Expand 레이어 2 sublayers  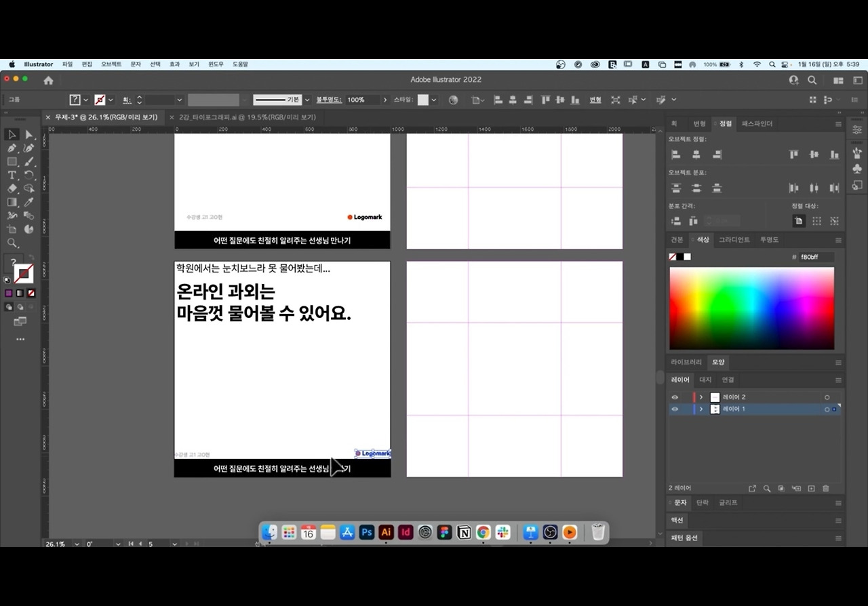point(701,397)
